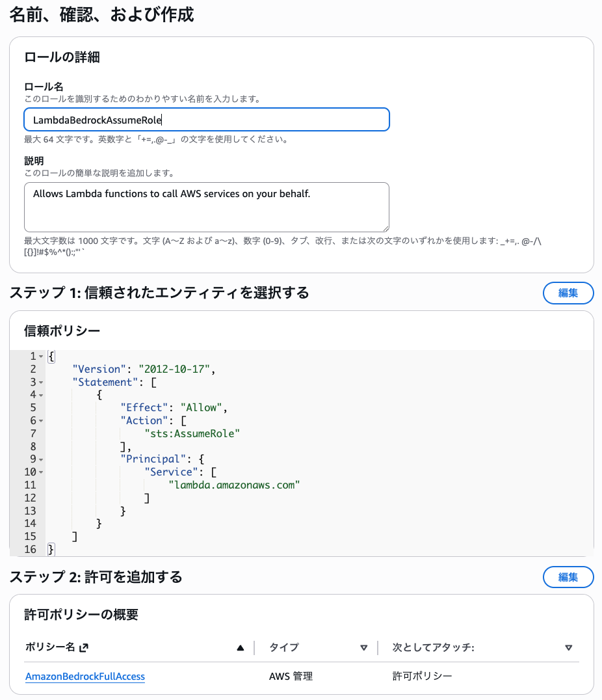This screenshot has width=602, height=700.
Task: Focus the ロール名 name input field
Action: [x=206, y=119]
